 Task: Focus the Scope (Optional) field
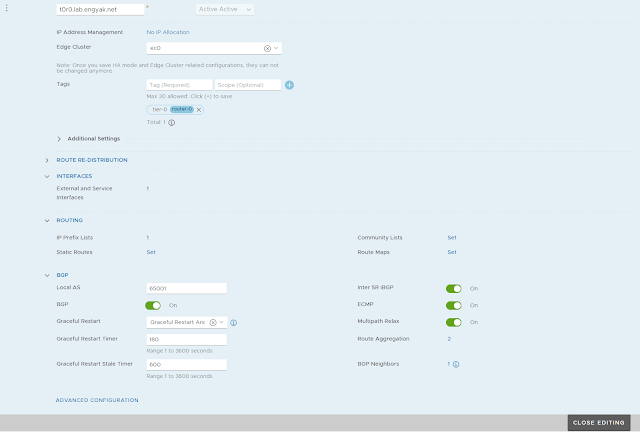pyautogui.click(x=248, y=85)
